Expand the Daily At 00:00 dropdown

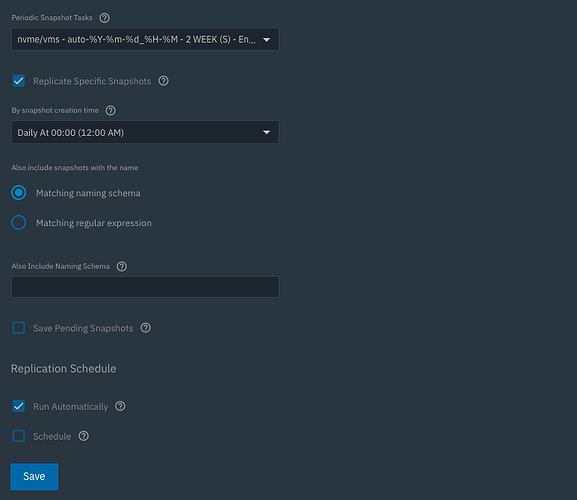pyautogui.click(x=145, y=132)
